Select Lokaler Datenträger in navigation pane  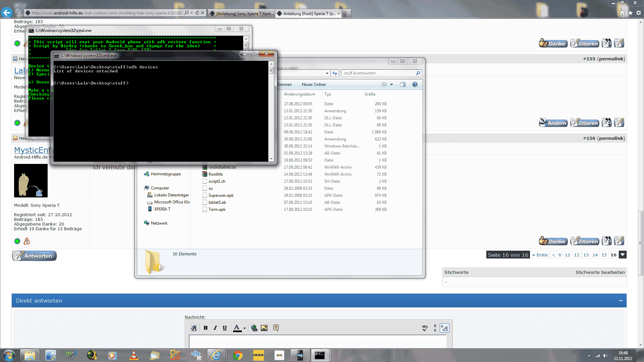click(168, 195)
